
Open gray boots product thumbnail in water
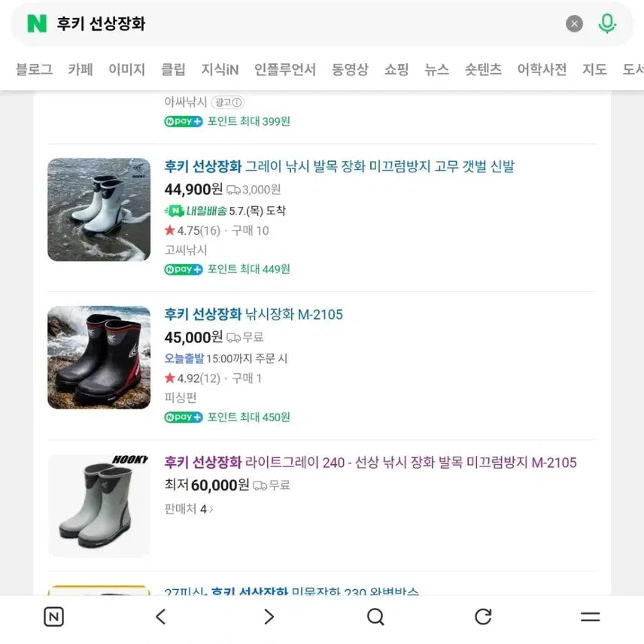(99, 209)
